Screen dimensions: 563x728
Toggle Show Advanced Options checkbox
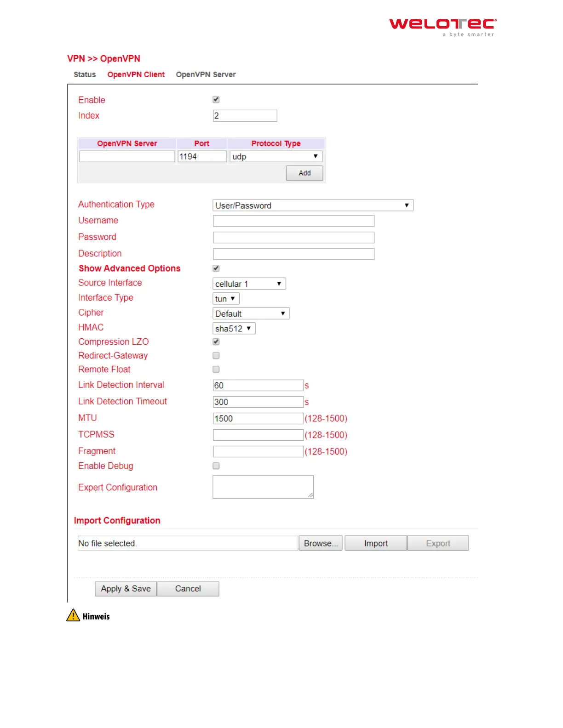(216, 268)
